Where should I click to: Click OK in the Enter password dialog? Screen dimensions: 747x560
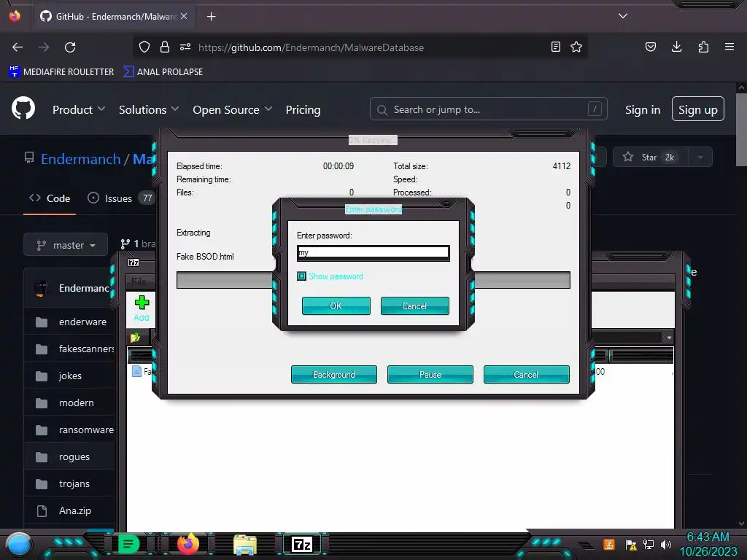(336, 306)
